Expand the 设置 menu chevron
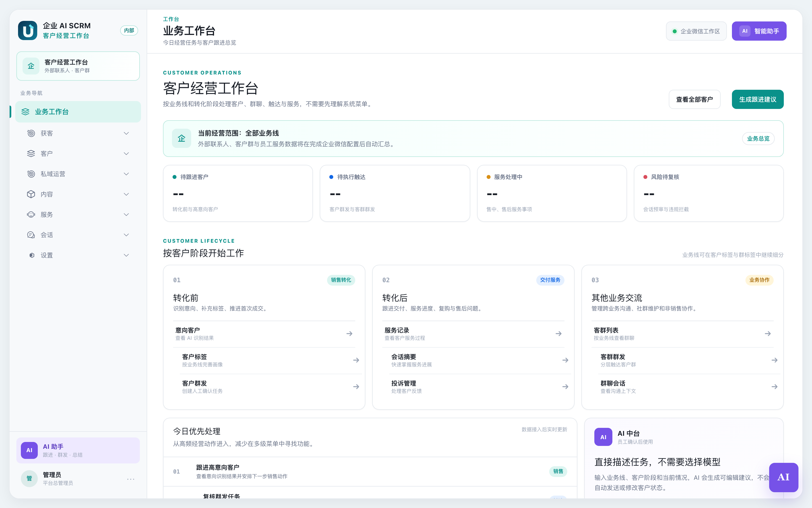812x508 pixels. tap(126, 255)
